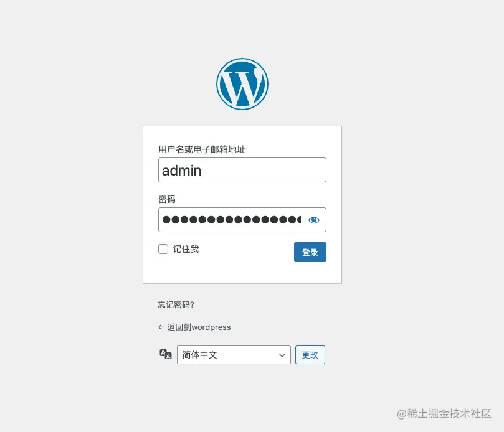504x432 pixels.
Task: Click the masked dots in password field
Action: [x=231, y=220]
